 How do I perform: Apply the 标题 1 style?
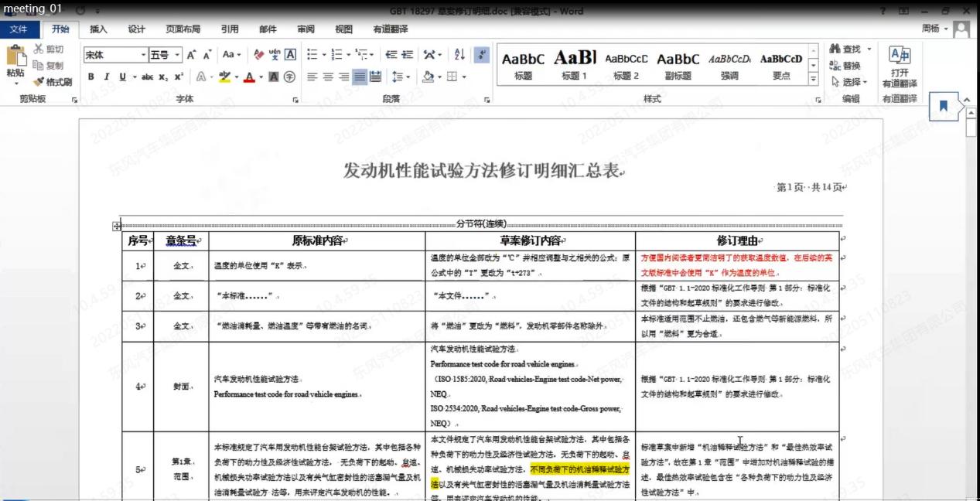click(x=573, y=64)
